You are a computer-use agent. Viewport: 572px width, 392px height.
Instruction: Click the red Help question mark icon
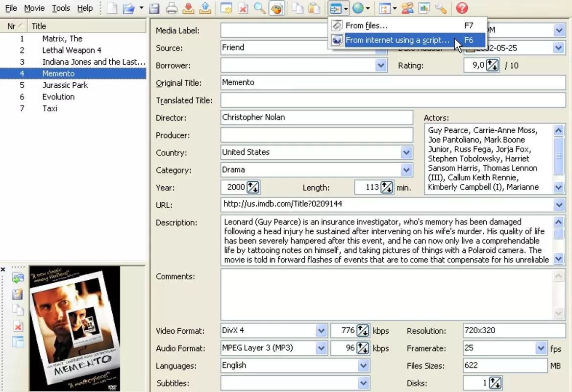click(x=462, y=8)
